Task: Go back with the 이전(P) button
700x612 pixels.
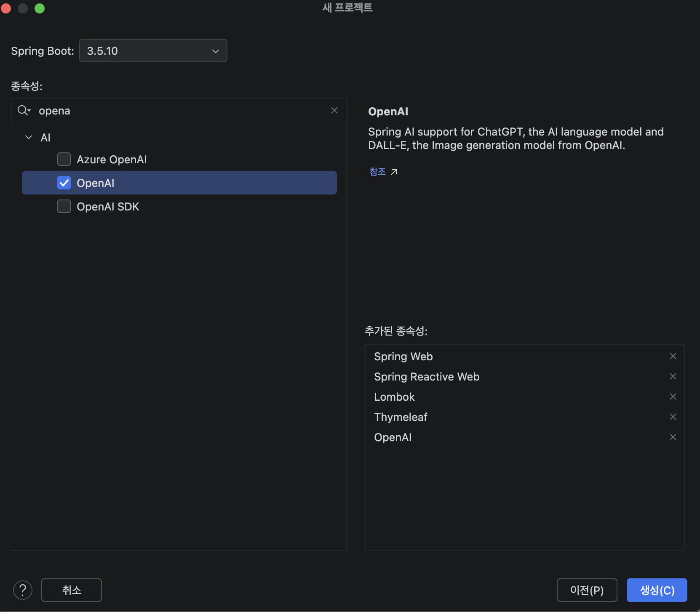Action: tap(587, 590)
